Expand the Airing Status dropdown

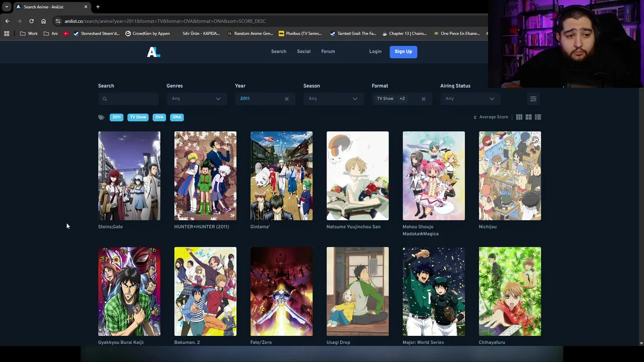(470, 99)
